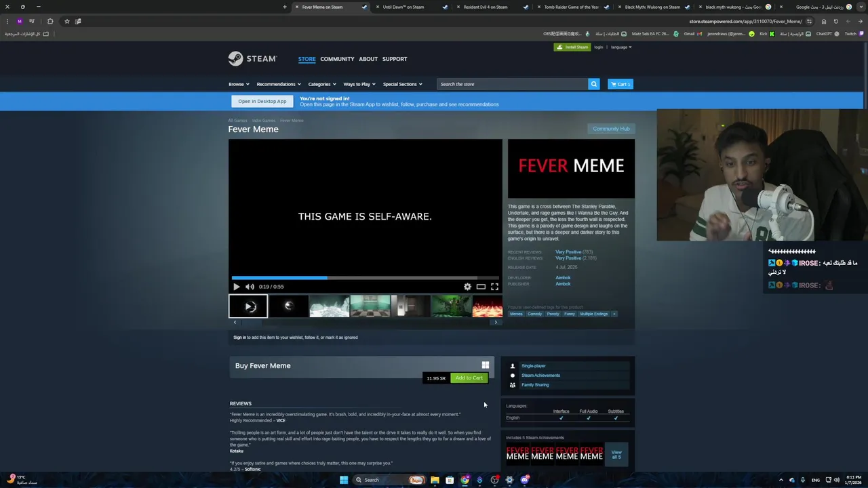Go to the STORE tab
This screenshot has height=488, width=868.
point(307,59)
